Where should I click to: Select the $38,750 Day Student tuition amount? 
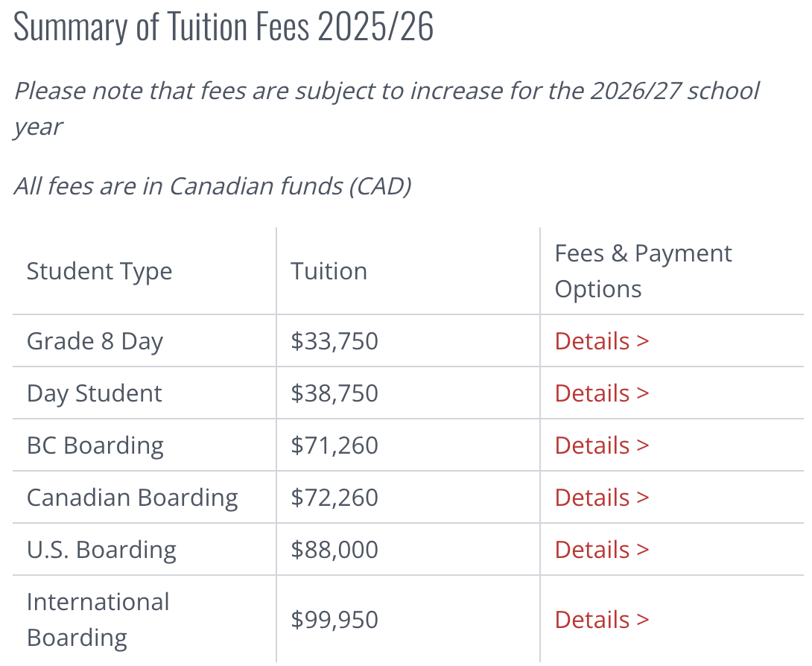click(x=334, y=393)
